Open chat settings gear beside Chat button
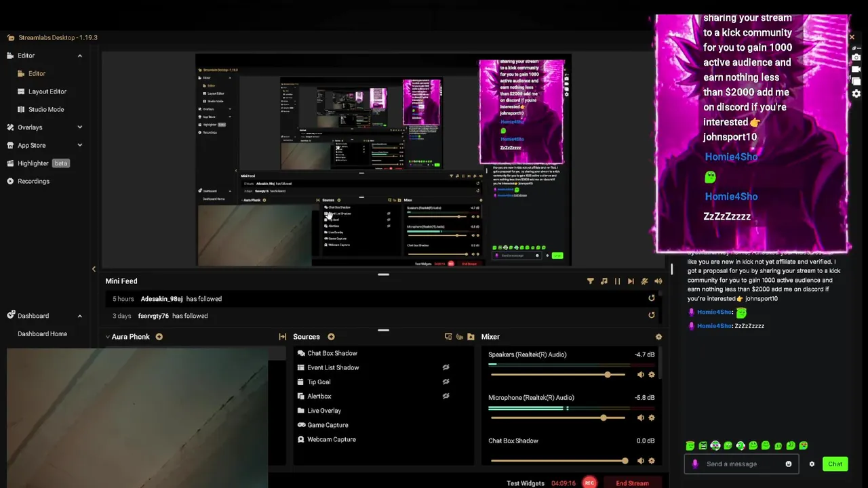The width and height of the screenshot is (868, 488). (812, 464)
